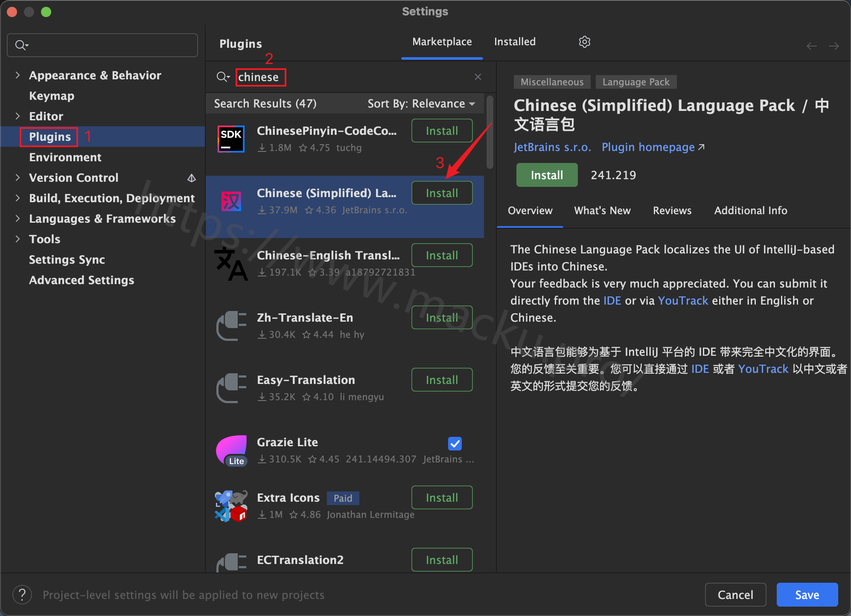Install the Chinese-English Translate plugin
The width and height of the screenshot is (851, 616).
pyautogui.click(x=442, y=255)
